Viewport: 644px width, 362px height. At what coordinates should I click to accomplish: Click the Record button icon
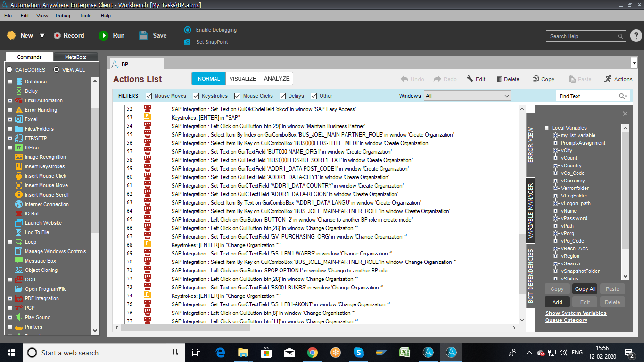58,35
